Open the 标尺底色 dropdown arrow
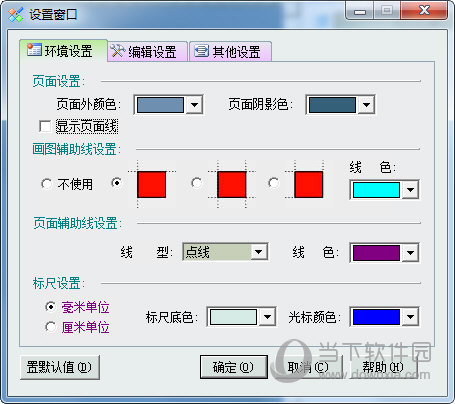Screen dimensions: 455x404 (x=267, y=317)
